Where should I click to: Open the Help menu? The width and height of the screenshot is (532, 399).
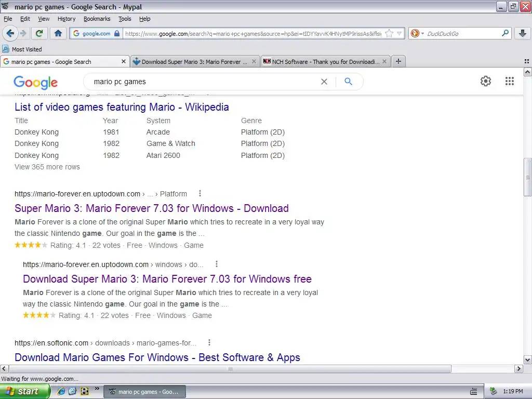pos(145,19)
